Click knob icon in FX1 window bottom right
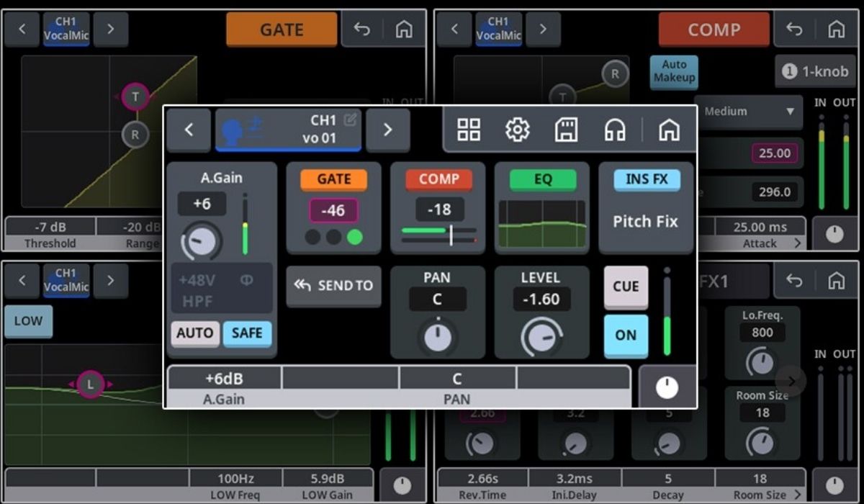The image size is (864, 504). point(834,485)
